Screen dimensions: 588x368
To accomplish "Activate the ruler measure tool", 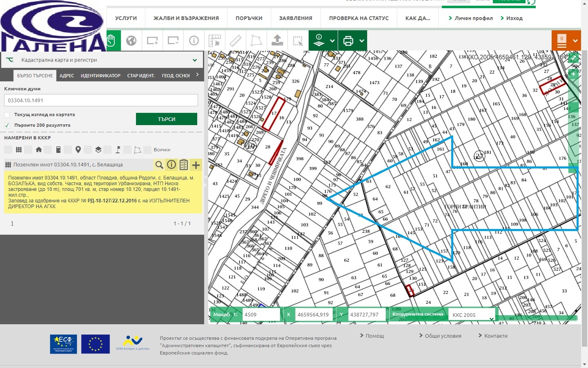I will pyautogui.click(x=235, y=40).
